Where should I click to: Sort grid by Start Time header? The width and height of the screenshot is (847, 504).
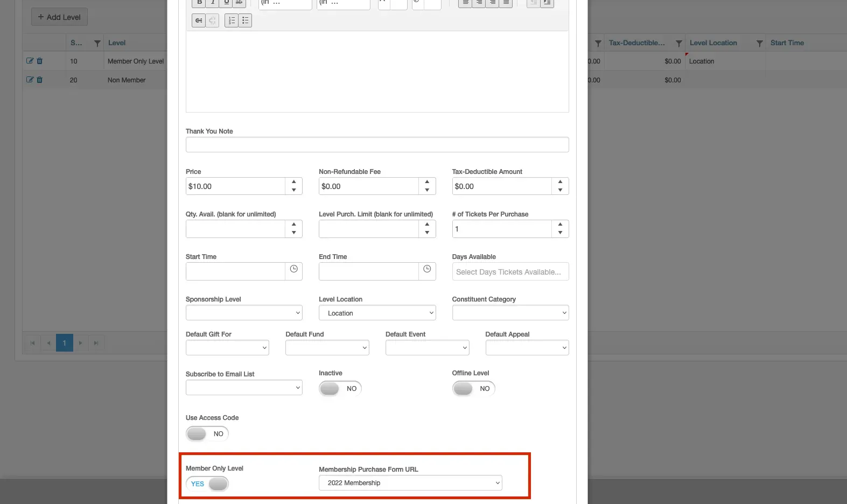coord(787,43)
